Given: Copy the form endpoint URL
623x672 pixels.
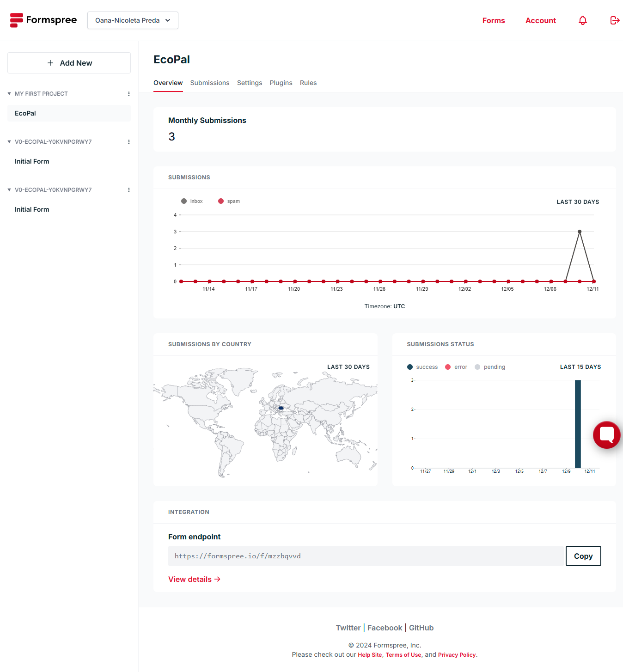Looking at the screenshot, I should 583,556.
